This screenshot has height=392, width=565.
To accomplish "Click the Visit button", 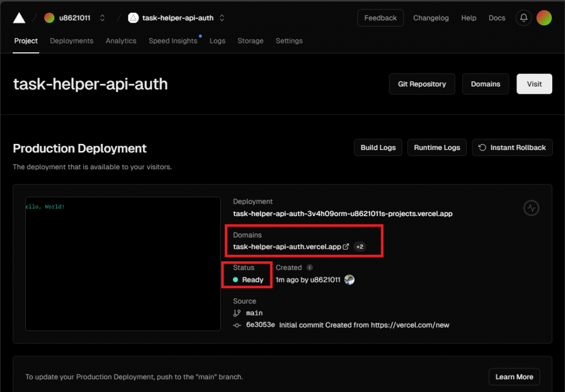I will pos(534,84).
